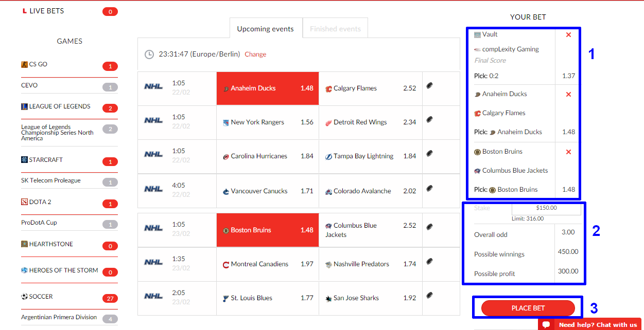
Task: Remove Anaheim Ducks pick from bet slip
Action: click(568, 95)
